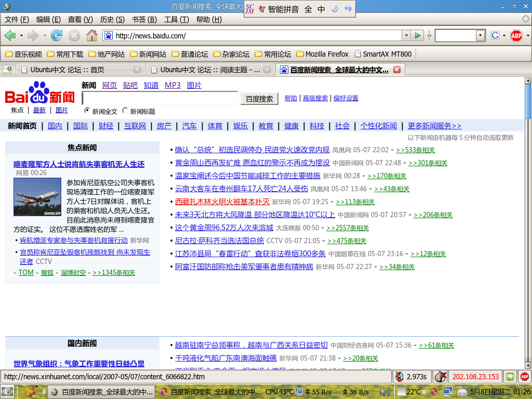Open the ABP options dropdown arrow
Image resolution: width=532 pixels, height=399 pixels.
(x=528, y=35)
